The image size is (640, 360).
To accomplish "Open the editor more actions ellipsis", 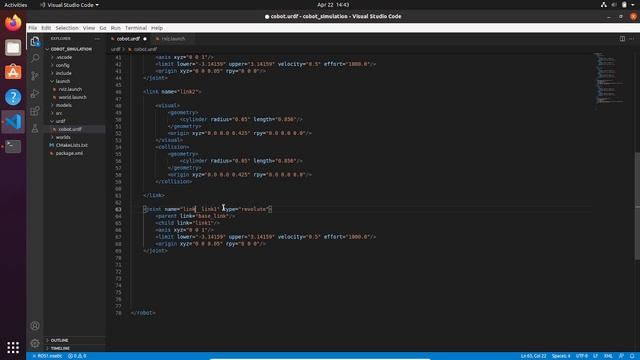I will [631, 39].
